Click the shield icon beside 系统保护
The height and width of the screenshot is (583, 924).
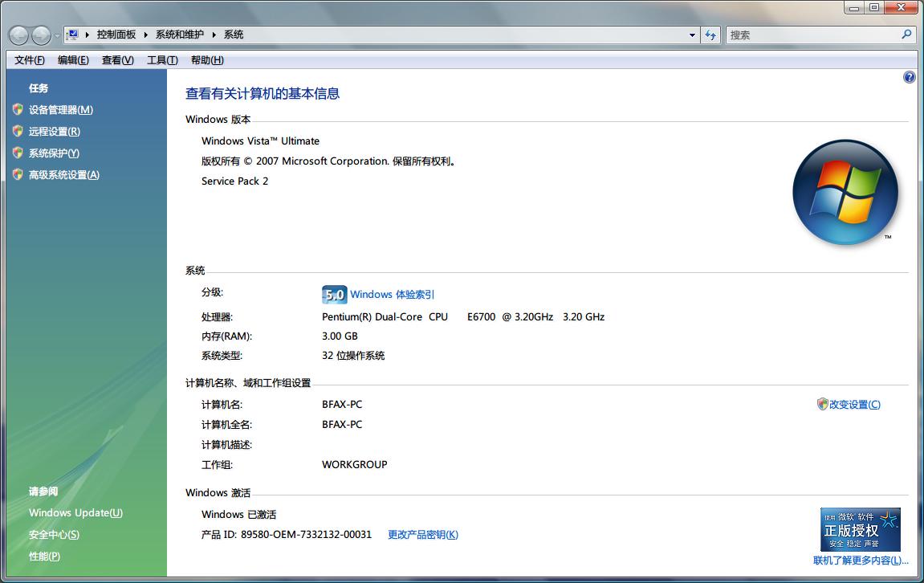pos(18,153)
